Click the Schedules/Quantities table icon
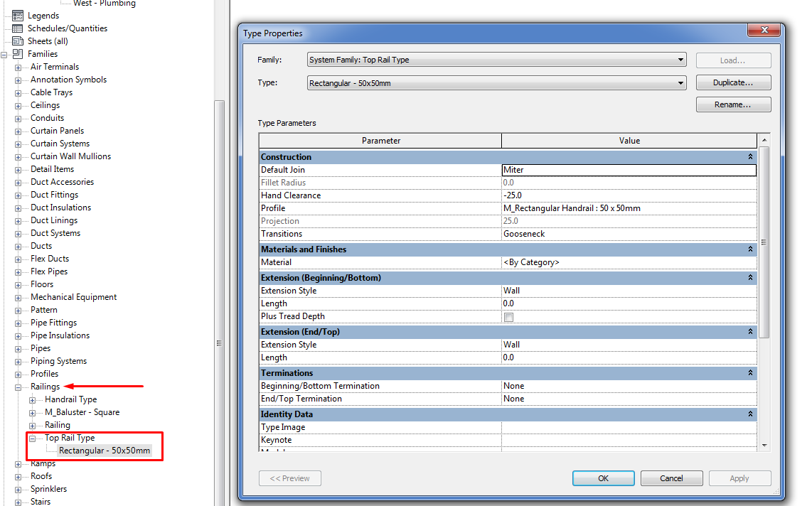The image size is (812, 506). pyautogui.click(x=18, y=28)
